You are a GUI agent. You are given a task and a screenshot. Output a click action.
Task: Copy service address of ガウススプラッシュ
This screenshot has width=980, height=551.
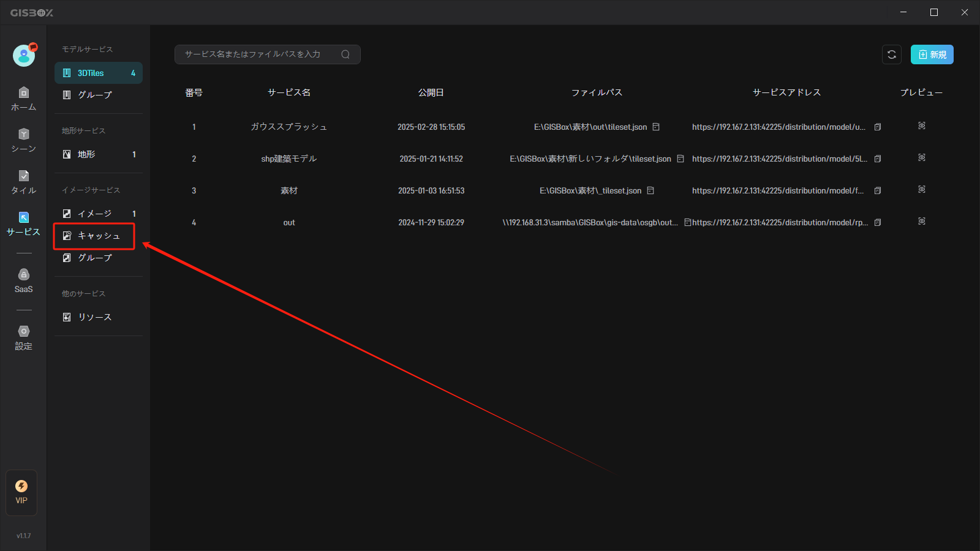[878, 127]
